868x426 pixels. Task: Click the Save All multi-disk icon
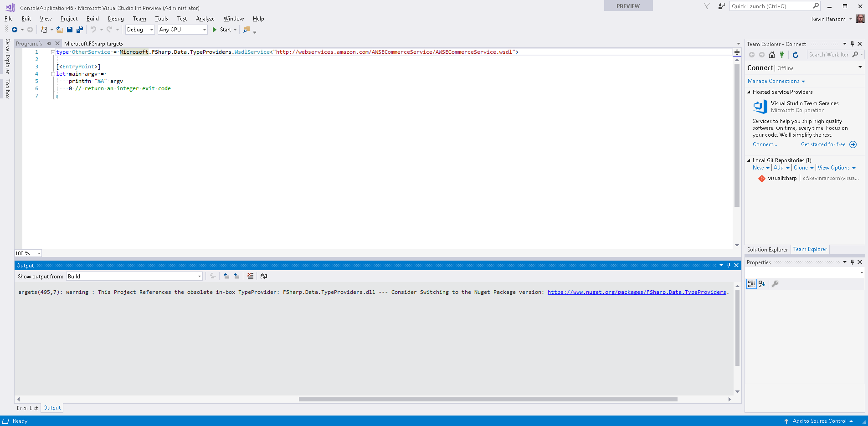pos(80,30)
